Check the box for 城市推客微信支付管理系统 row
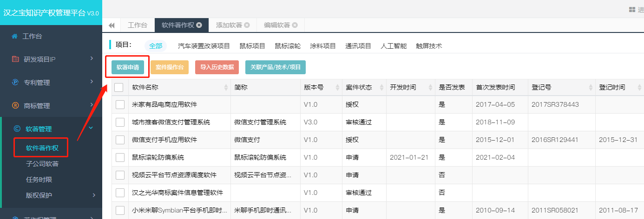644x219 pixels. [120, 122]
